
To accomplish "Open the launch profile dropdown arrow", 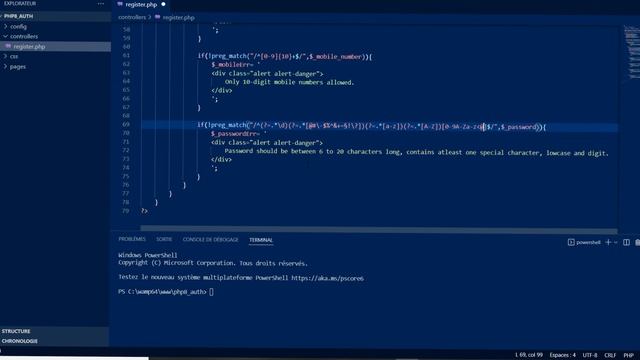I will [616, 242].
